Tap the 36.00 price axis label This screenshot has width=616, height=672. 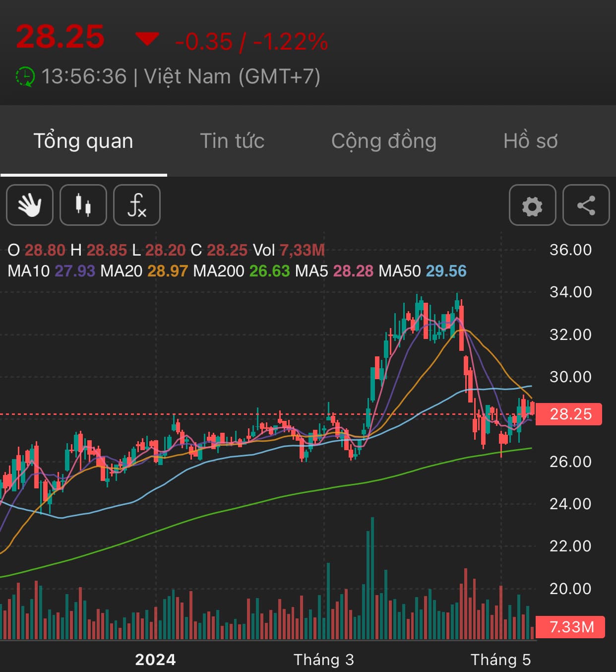point(571,250)
